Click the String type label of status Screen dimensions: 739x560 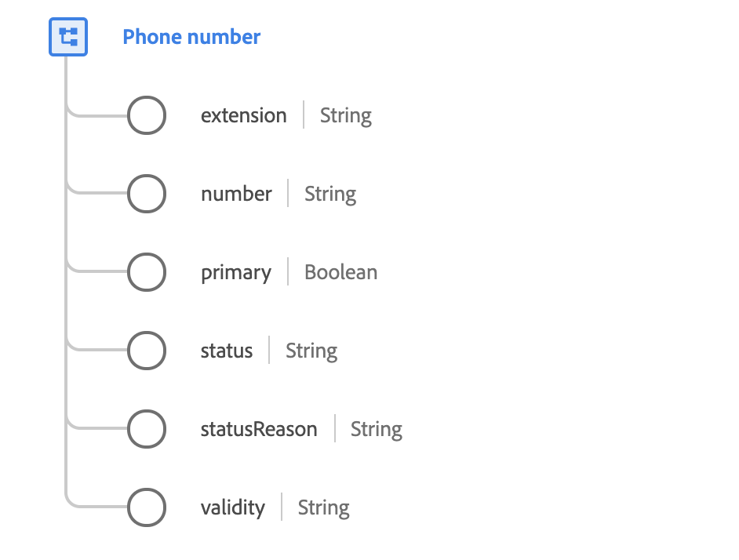(x=311, y=351)
